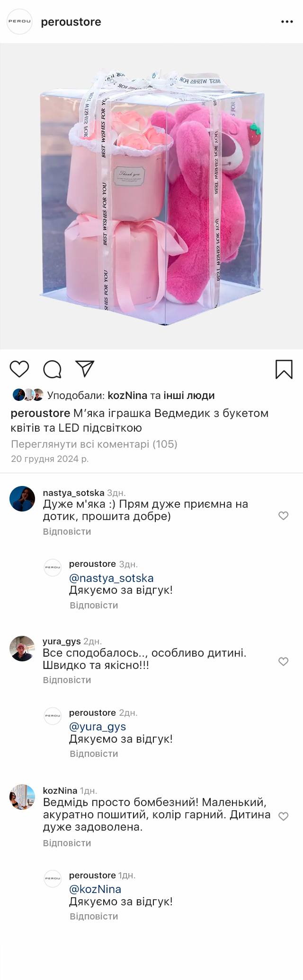This screenshot has height=980, width=303.
Task: Open peroustore username in header
Action: coord(71,22)
